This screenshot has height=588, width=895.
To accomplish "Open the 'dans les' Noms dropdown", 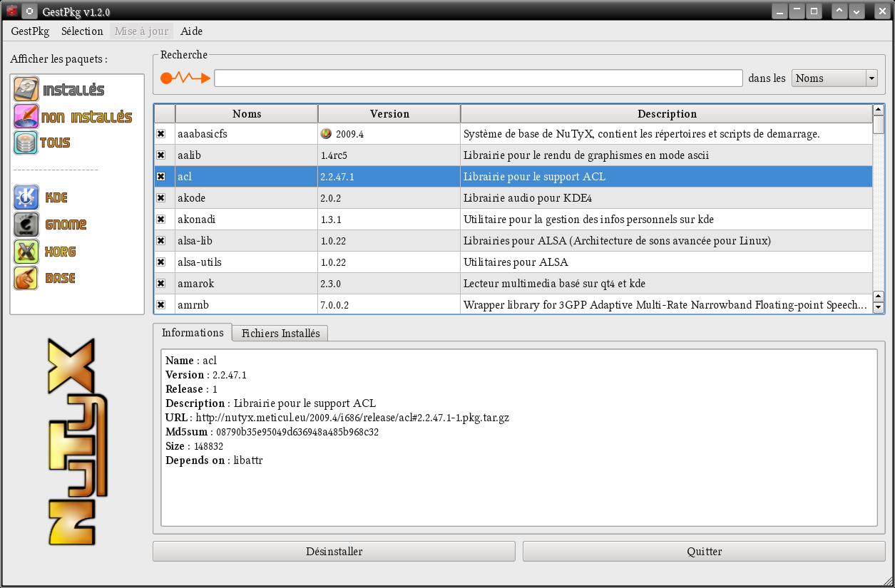I will [834, 78].
